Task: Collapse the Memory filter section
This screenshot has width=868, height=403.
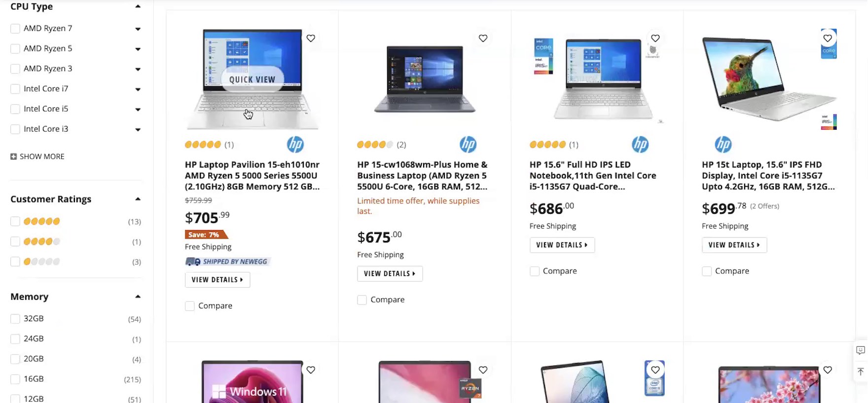Action: coord(138,297)
